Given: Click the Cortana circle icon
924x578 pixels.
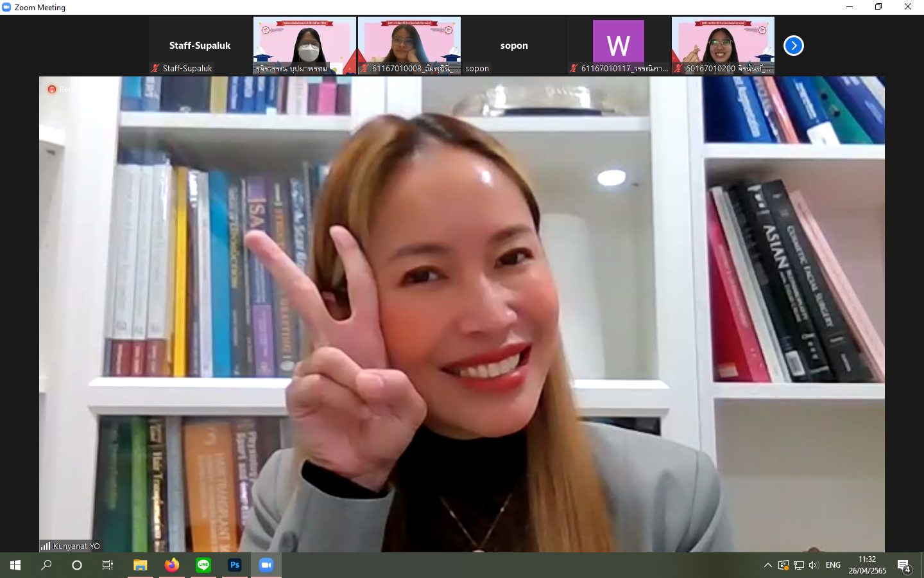Looking at the screenshot, I should pos(77,565).
